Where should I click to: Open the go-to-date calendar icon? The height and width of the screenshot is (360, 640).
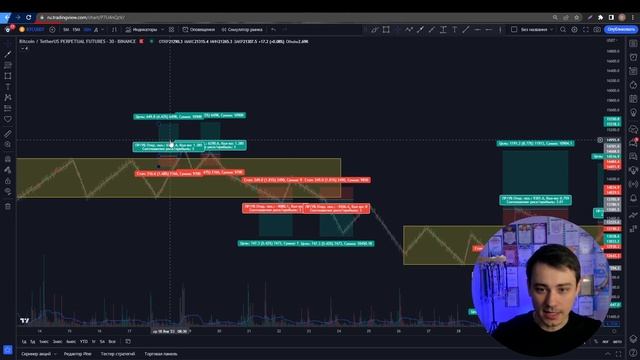tap(128, 341)
